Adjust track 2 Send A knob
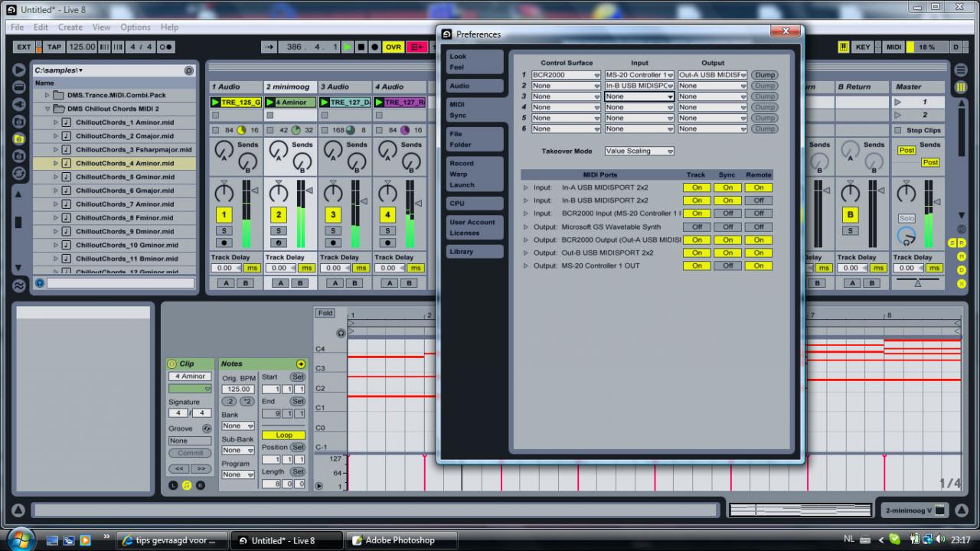Screen dimensions: 980x551 click(x=278, y=150)
